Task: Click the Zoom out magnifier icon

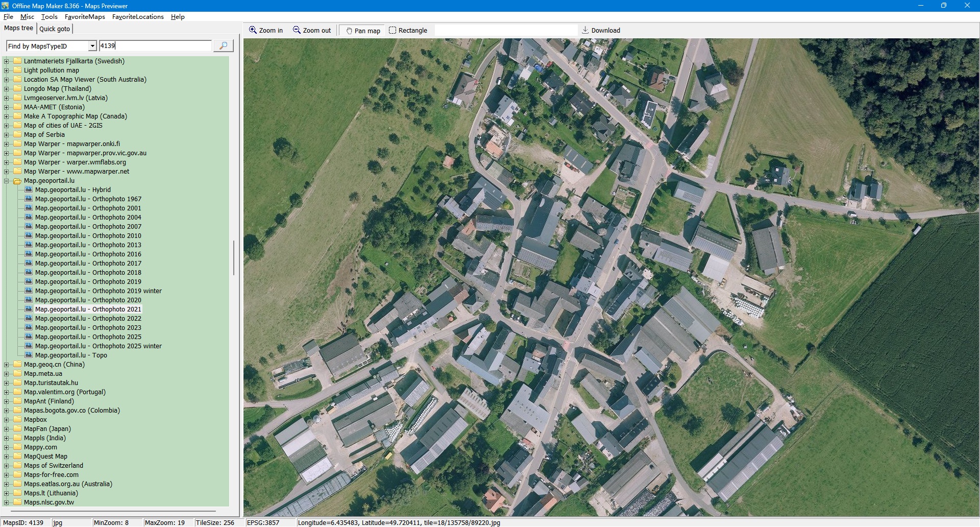Action: tap(297, 30)
